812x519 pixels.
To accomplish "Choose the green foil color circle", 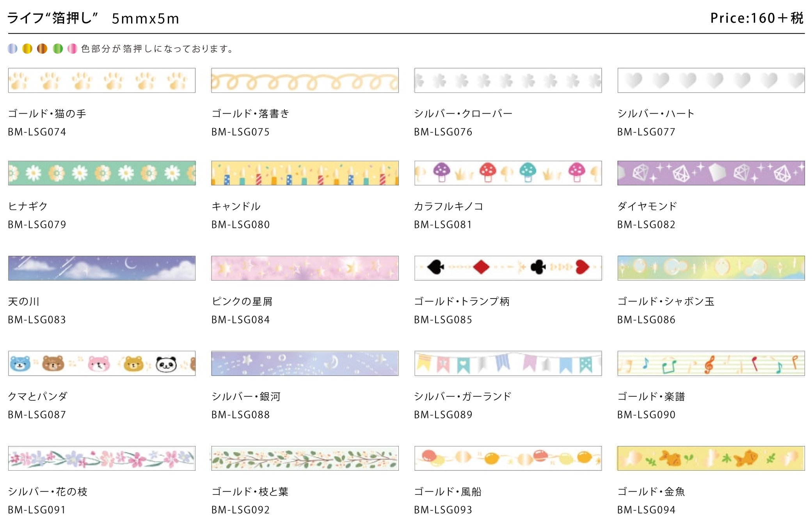I will coord(58,48).
